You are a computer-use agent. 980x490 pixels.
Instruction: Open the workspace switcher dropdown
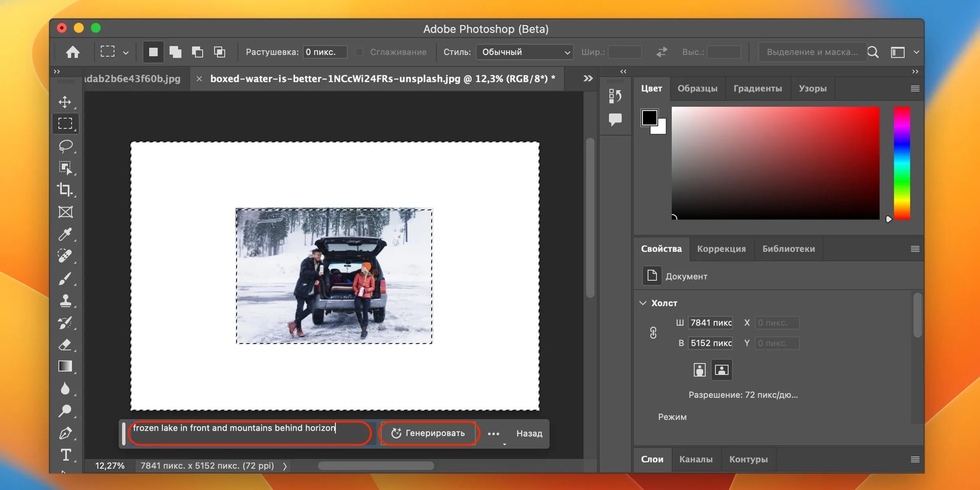(916, 52)
